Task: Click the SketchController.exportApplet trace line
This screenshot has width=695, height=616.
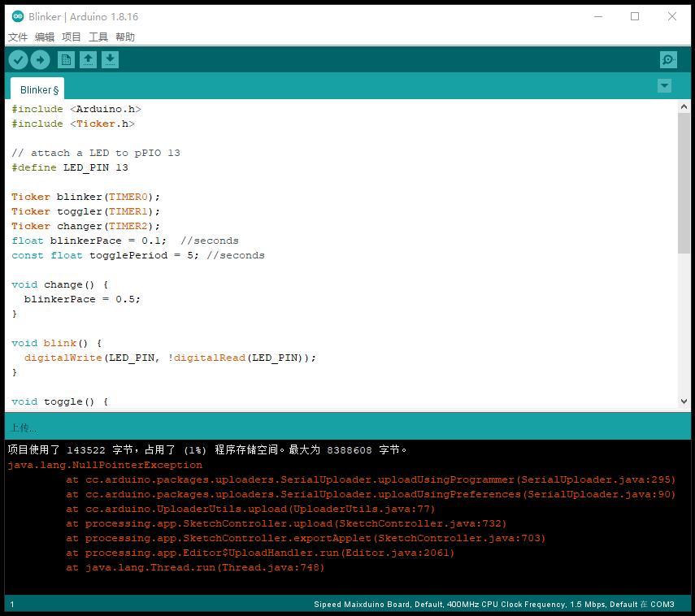Action: [x=306, y=538]
